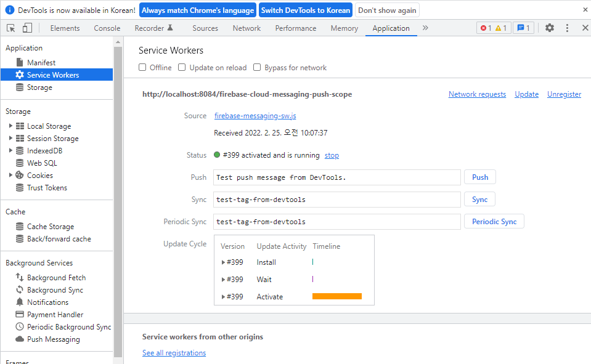Click the Periodic Sync button

pyautogui.click(x=494, y=222)
